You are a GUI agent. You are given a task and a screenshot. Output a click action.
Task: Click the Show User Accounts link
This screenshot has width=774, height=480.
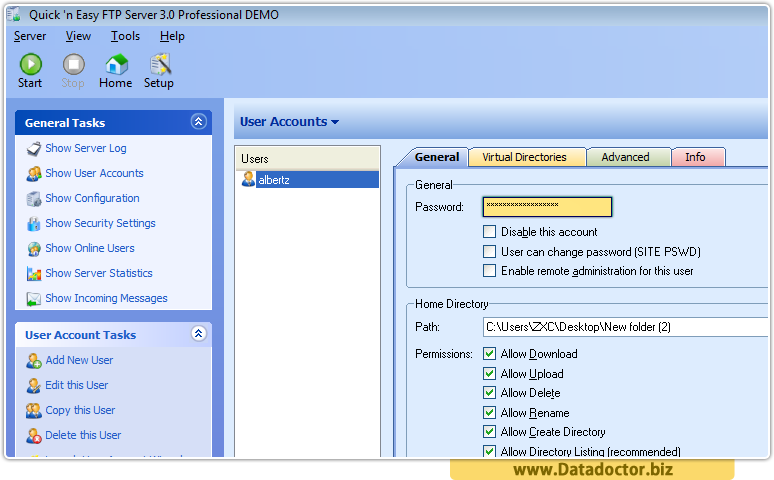[x=94, y=173]
